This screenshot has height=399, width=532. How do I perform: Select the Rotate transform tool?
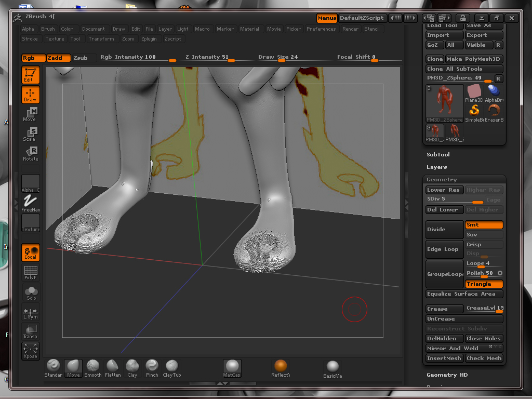pyautogui.click(x=31, y=154)
